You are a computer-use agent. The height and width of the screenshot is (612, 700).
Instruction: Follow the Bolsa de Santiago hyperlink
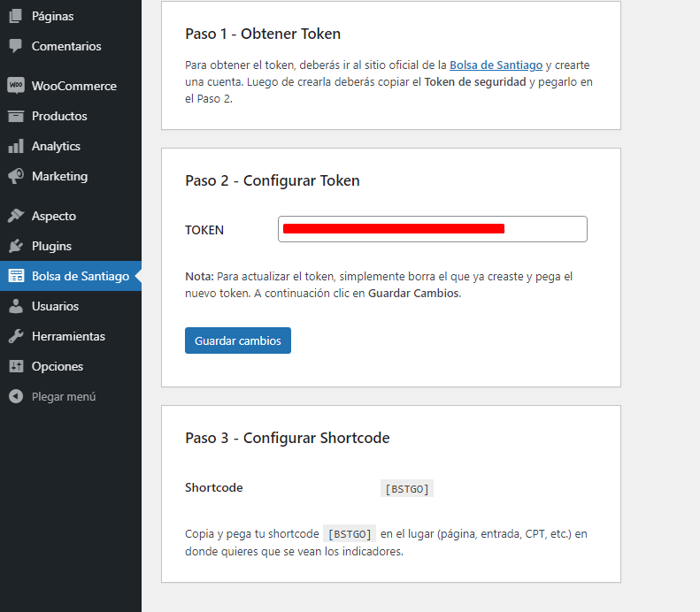click(496, 65)
